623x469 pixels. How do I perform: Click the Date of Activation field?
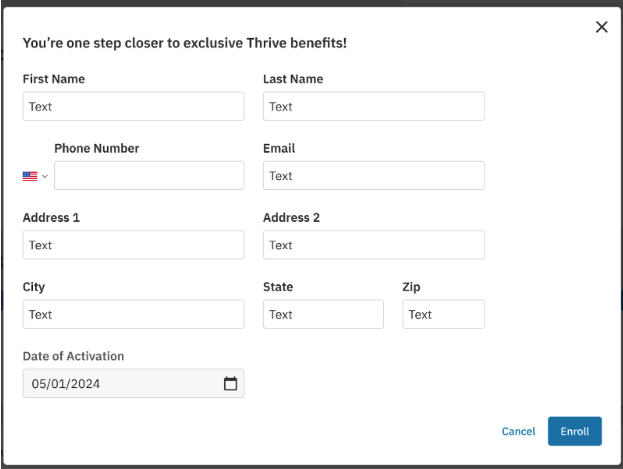click(134, 384)
